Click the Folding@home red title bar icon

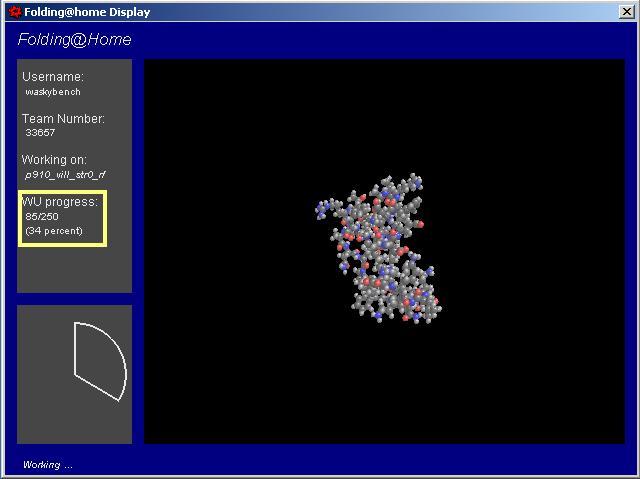[15, 12]
